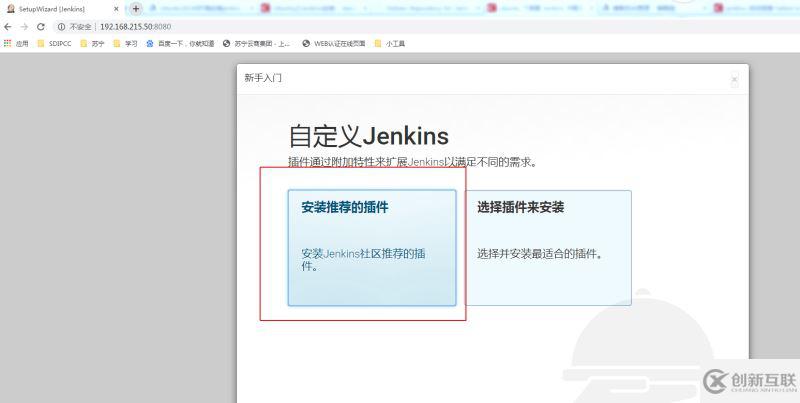Open the 苏宁云商集团 bookmark
This screenshot has height=403, width=800.
(257, 44)
